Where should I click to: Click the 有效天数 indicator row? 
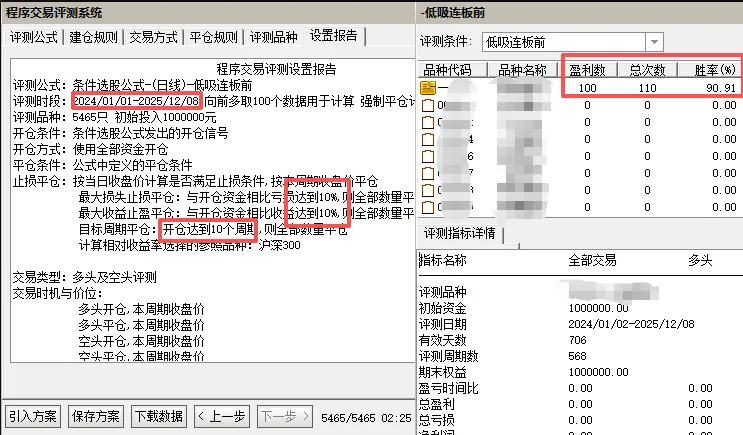(x=580, y=340)
